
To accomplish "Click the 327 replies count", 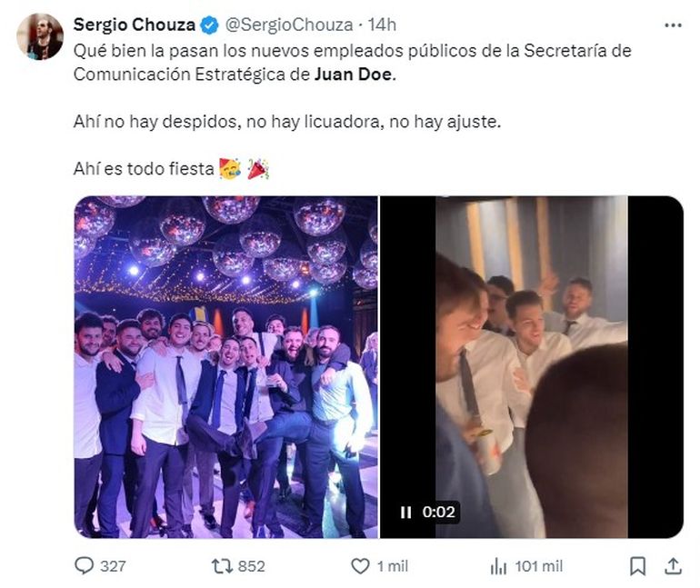I will pos(113,565).
